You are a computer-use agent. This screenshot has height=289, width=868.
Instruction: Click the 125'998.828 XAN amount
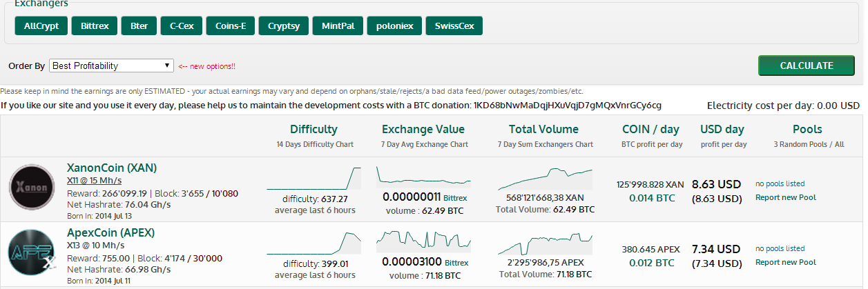tap(650, 184)
